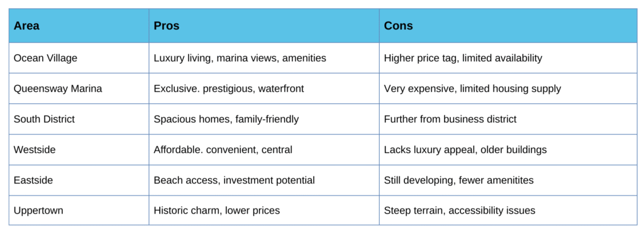Click the Ocean Village cell

point(79,58)
